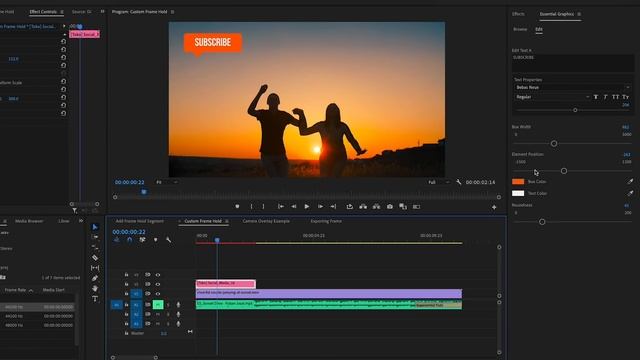640x360 pixels.
Task: Toggle visibility eye for track V2
Action: pos(158,284)
